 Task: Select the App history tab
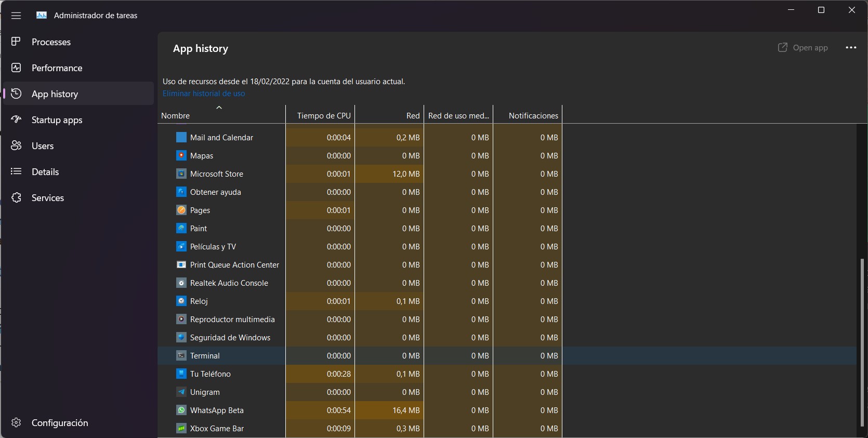click(x=78, y=94)
